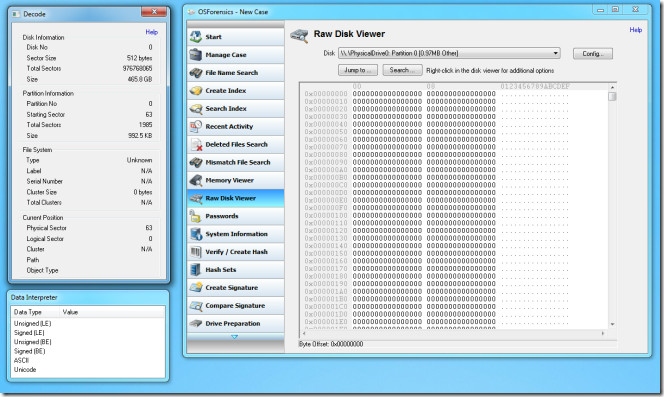664x397 pixels.
Task: Open Help link in Raw Disk Viewer
Action: (636, 30)
